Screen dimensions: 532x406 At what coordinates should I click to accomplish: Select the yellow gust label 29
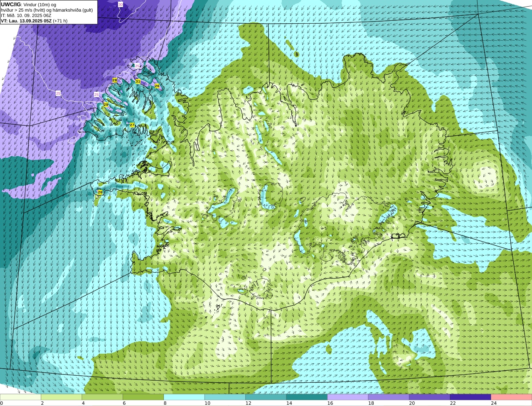point(106,105)
